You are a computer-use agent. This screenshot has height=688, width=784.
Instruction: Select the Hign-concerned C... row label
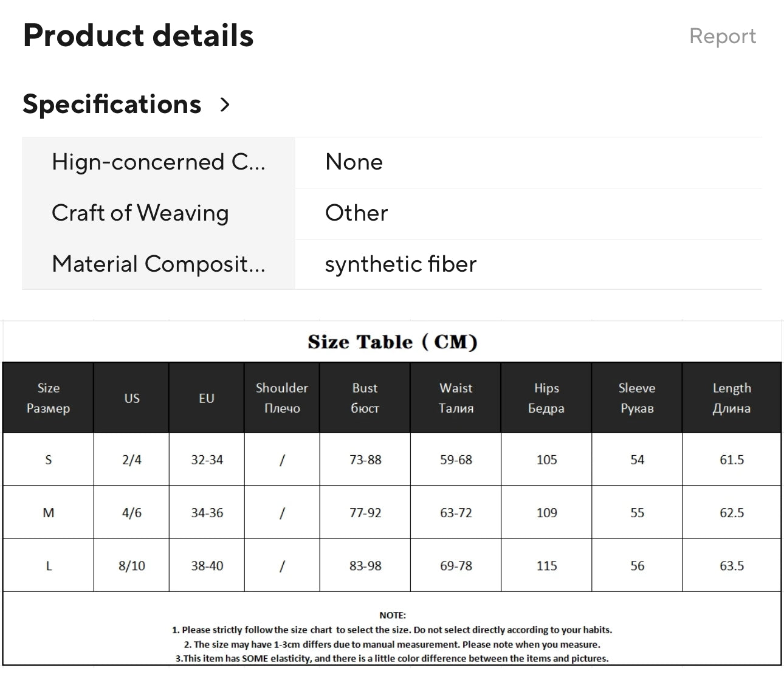point(159,162)
